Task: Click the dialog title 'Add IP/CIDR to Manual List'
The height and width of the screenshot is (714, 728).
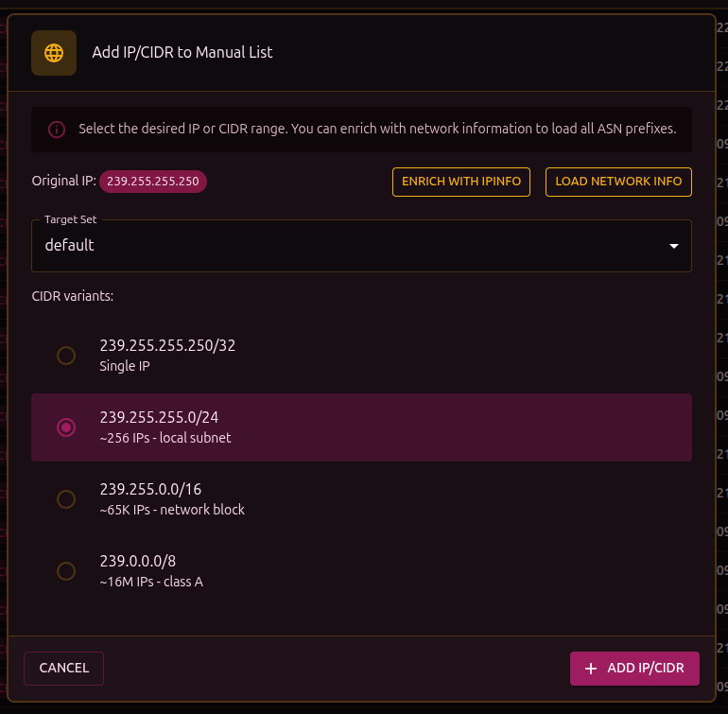Action: tap(182, 53)
